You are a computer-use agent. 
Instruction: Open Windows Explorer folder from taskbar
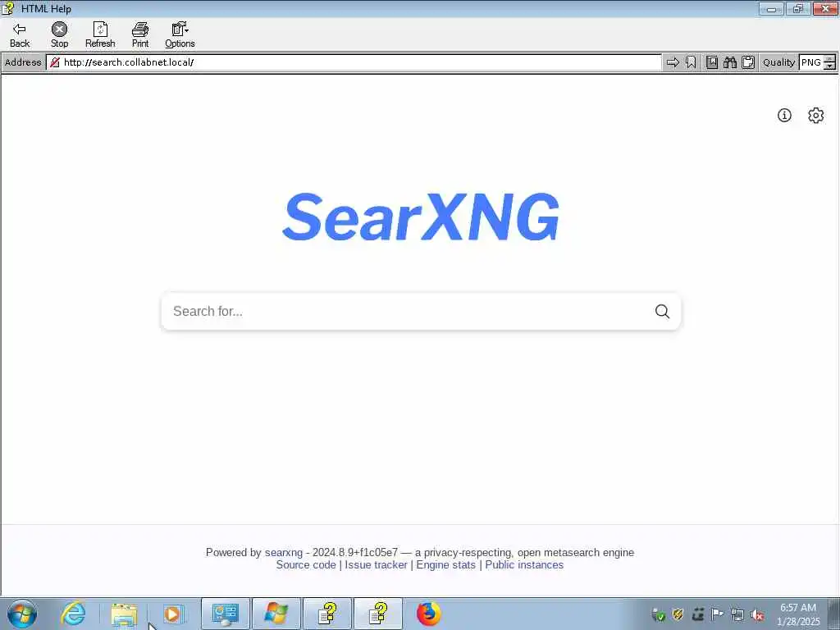click(x=124, y=614)
